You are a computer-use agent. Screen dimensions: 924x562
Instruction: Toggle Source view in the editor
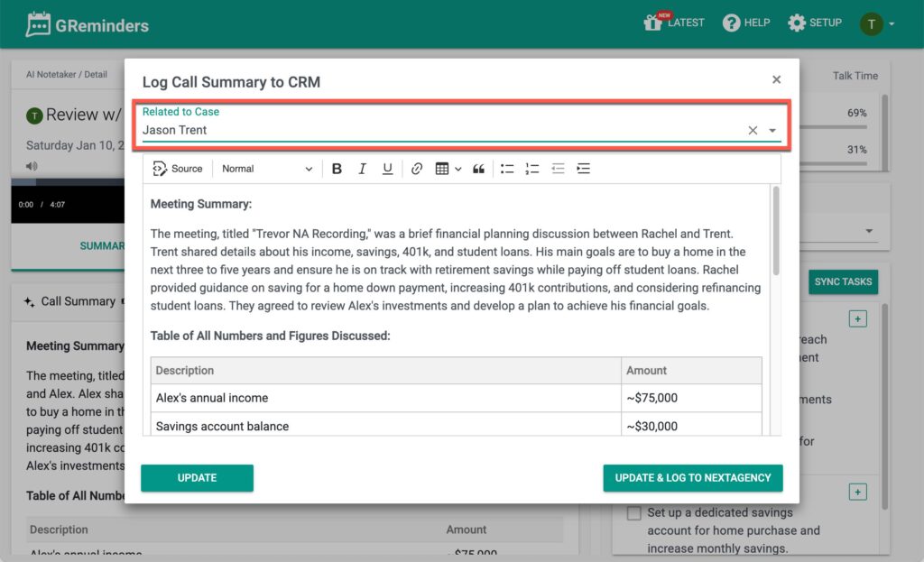pyautogui.click(x=178, y=169)
